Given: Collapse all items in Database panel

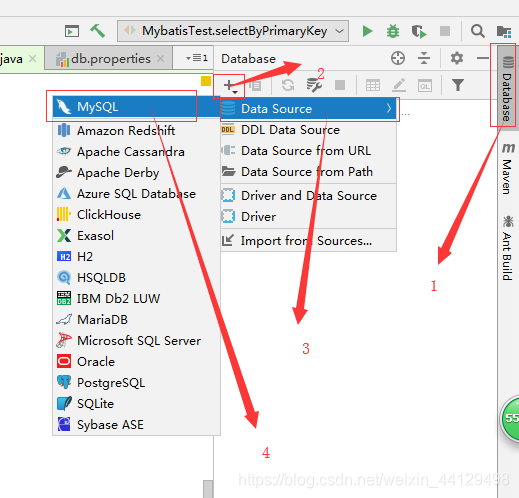Looking at the screenshot, I should (424, 58).
